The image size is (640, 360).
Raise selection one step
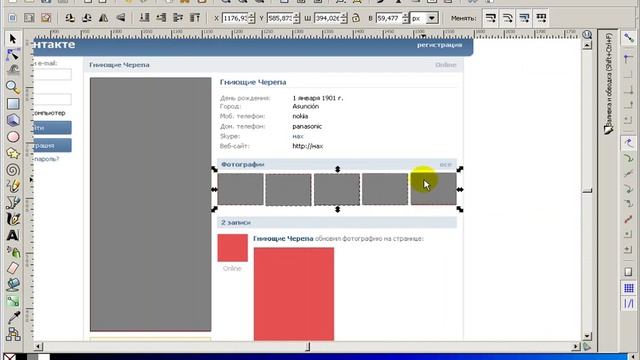[178, 18]
